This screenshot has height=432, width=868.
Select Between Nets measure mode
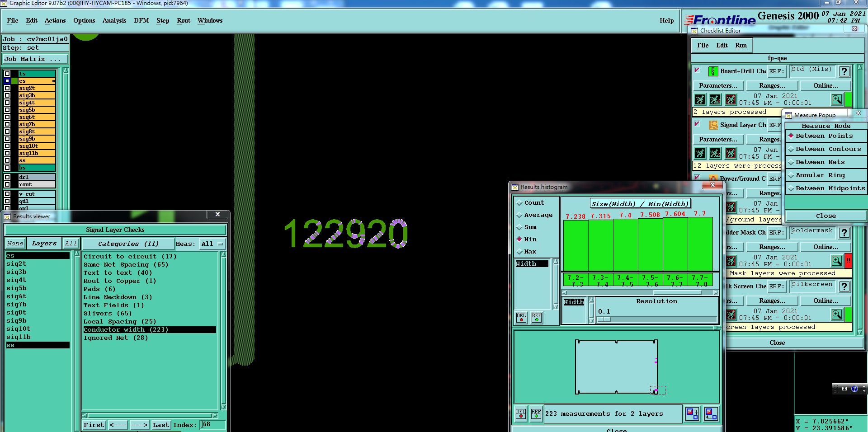826,162
